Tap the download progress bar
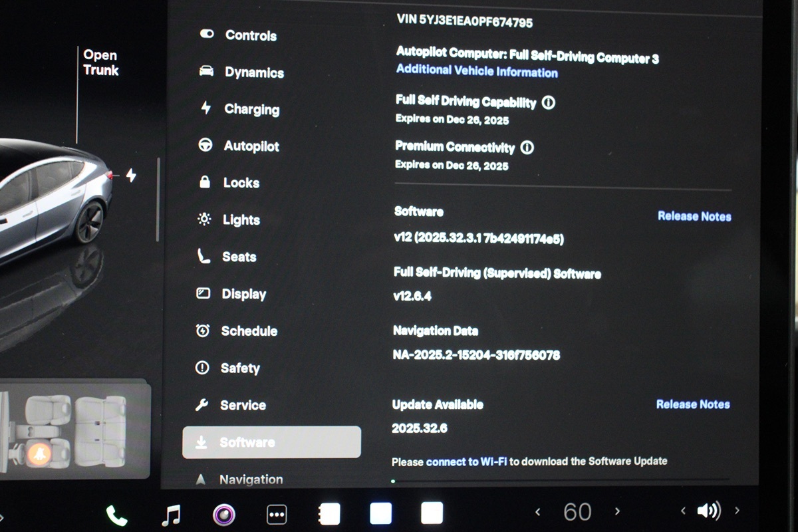This screenshot has height=532, width=798. 561,479
